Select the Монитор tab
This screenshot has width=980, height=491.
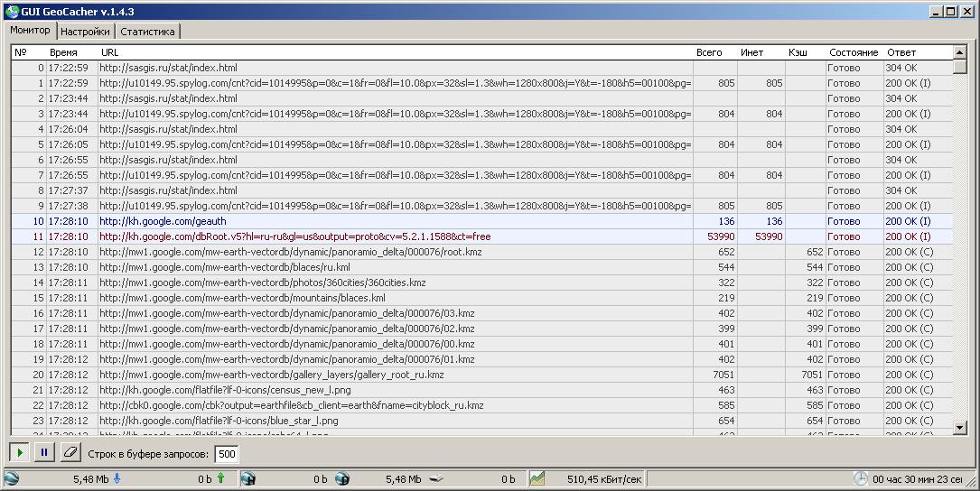pos(30,30)
